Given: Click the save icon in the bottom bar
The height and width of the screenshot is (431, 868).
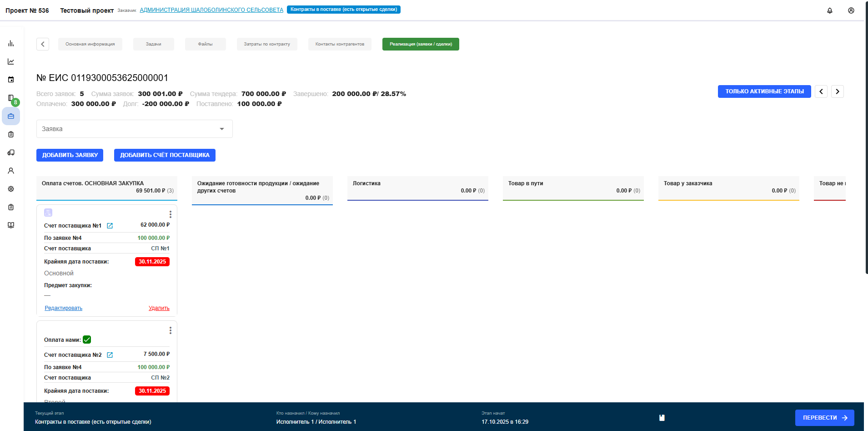Looking at the screenshot, I should (x=662, y=418).
